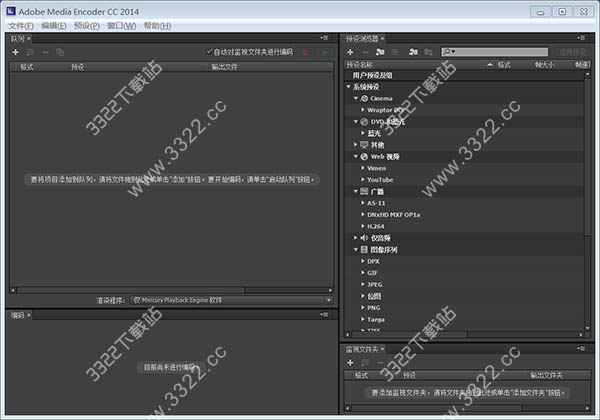Image resolution: width=600 pixels, height=420 pixels.
Task: Open the 监视文件夹 panel flyout menu icon
Action: click(582, 348)
